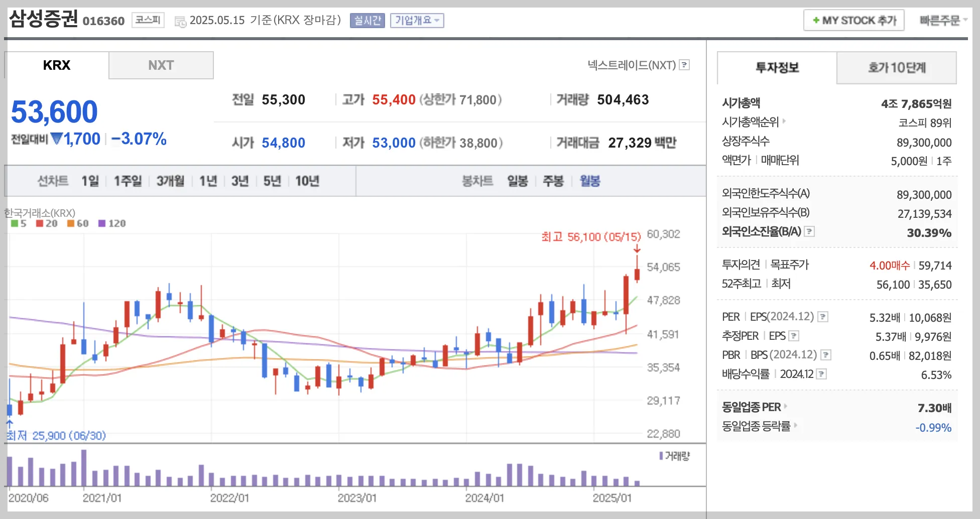980x519 pixels.
Task: Select the 1주일 line chart period
Action: click(128, 181)
